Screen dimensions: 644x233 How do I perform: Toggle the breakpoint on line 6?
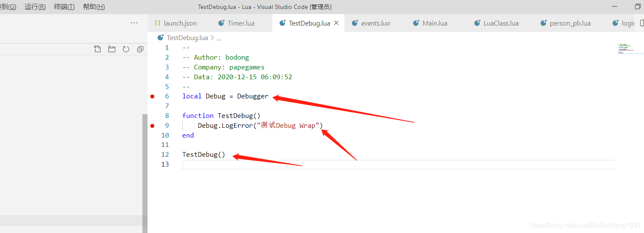pos(153,96)
